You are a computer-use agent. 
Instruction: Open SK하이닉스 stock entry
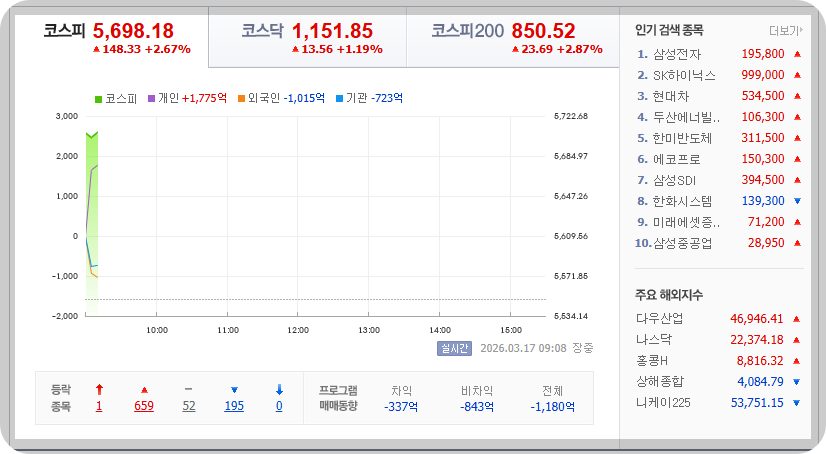coord(684,75)
